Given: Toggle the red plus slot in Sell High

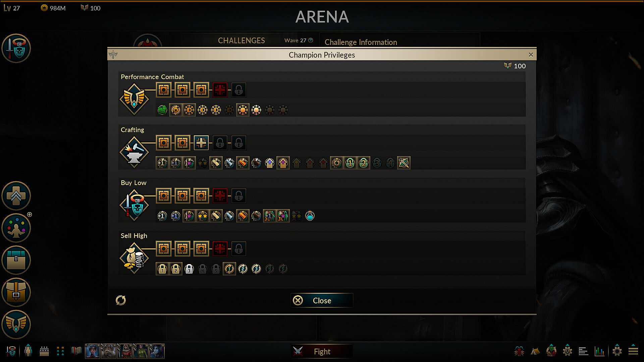Looking at the screenshot, I should (220, 249).
